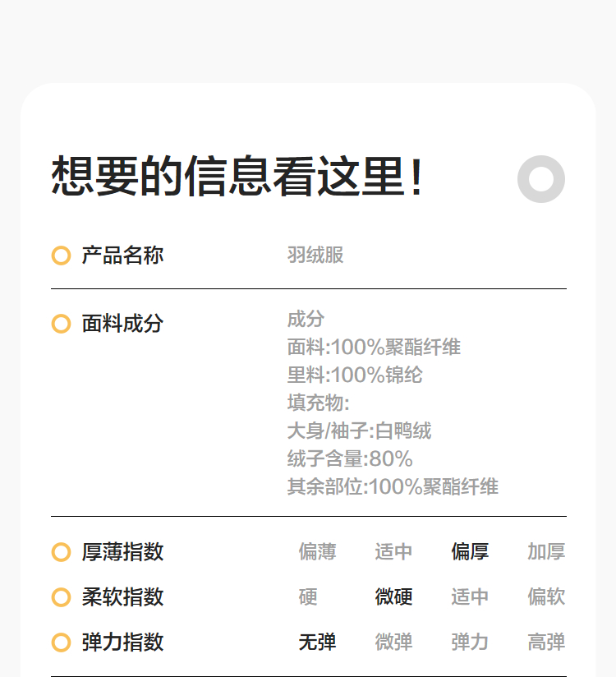The width and height of the screenshot is (616, 677).
Task: Choose the 偏厚 thickness option
Action: point(470,552)
